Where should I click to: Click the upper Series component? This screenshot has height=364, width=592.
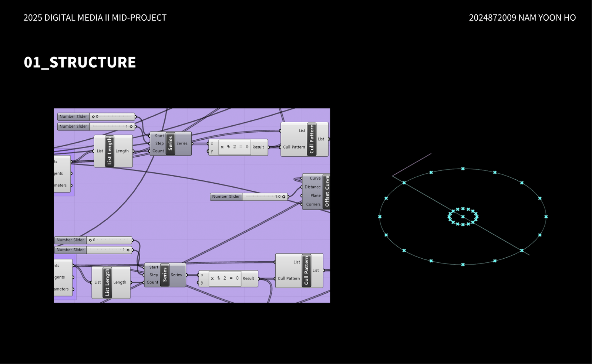point(170,143)
